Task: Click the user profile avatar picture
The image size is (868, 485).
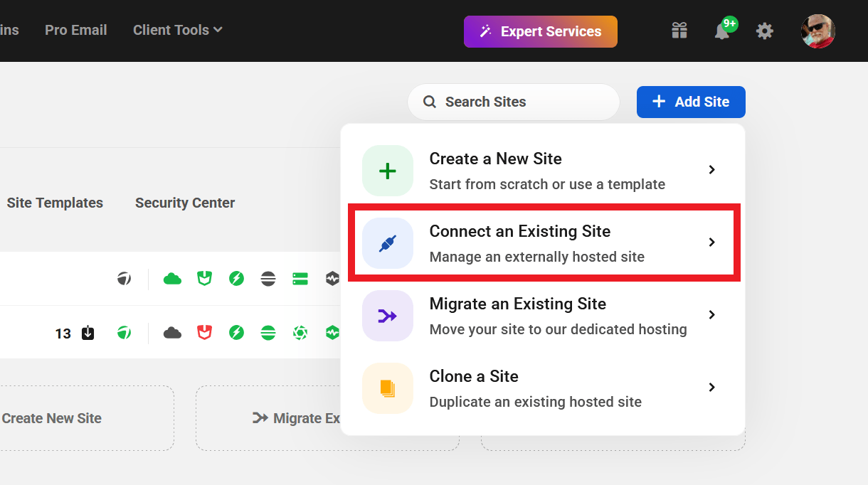Action: 817,31
